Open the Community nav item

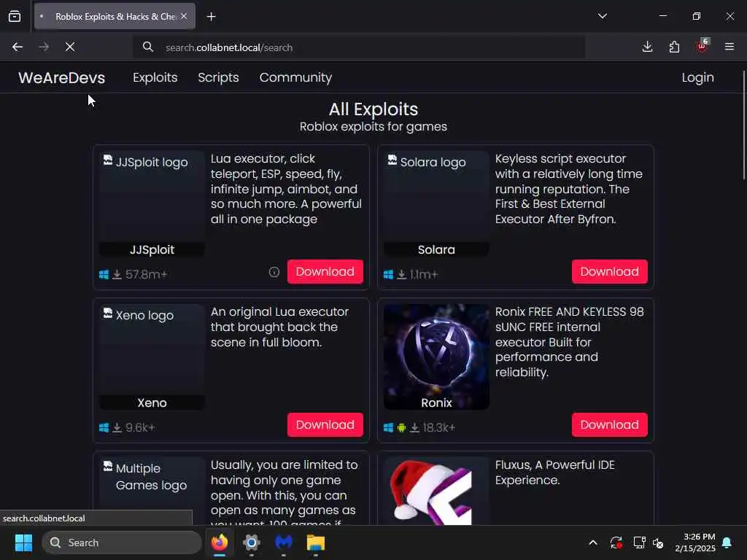tap(296, 77)
